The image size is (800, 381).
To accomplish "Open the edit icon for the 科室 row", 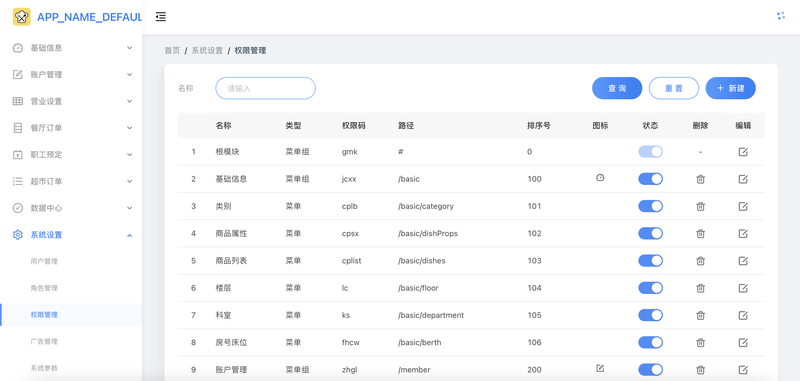I will (743, 315).
